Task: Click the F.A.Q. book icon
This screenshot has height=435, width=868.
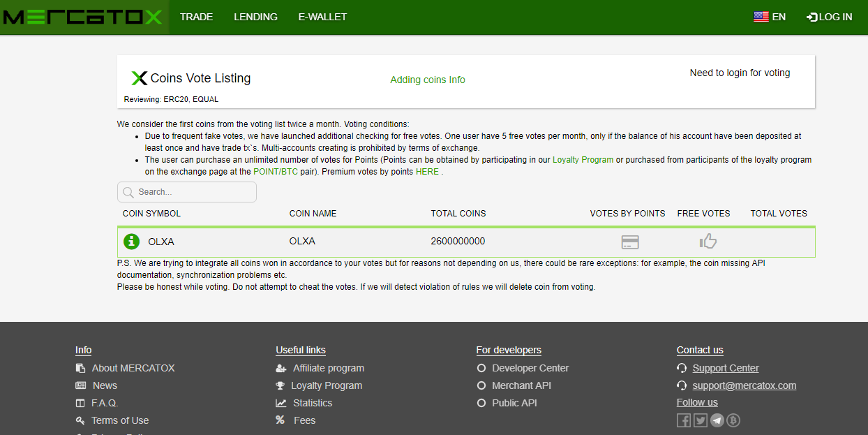Action: coord(80,403)
